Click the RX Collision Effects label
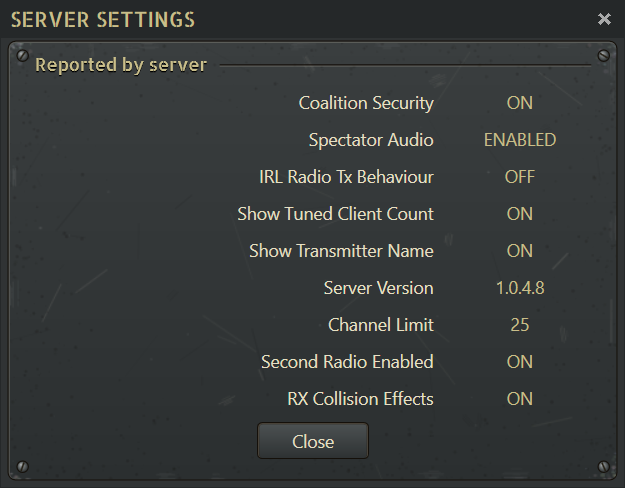 pyautogui.click(x=360, y=399)
